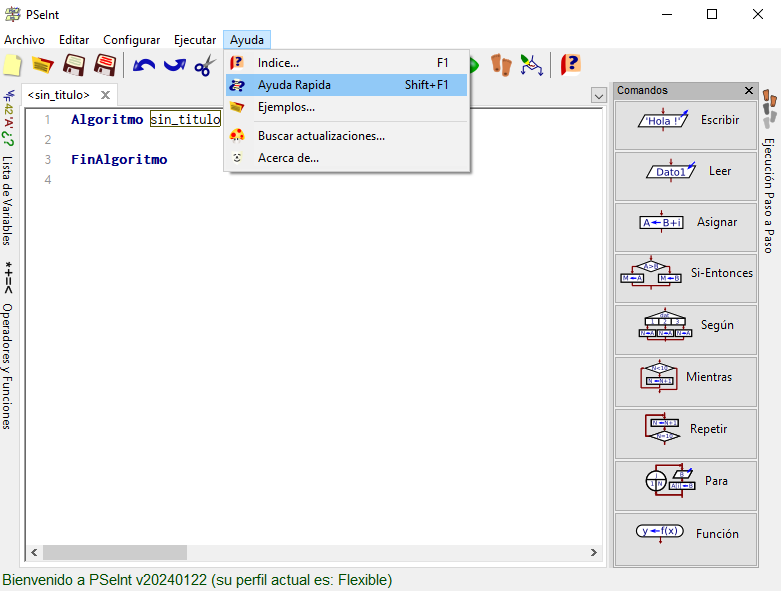Image resolution: width=781 pixels, height=591 pixels.
Task: Click the Save As toolbar icon
Action: pyautogui.click(x=105, y=66)
